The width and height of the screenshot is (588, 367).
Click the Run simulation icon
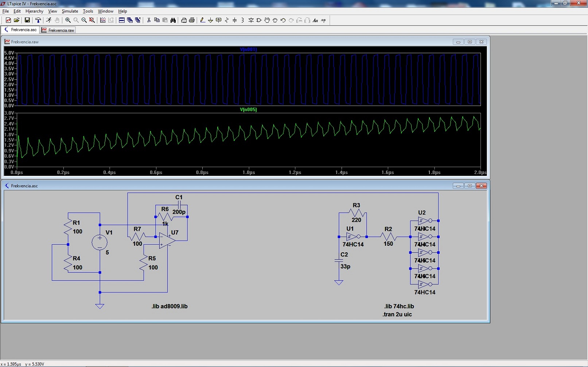point(48,20)
